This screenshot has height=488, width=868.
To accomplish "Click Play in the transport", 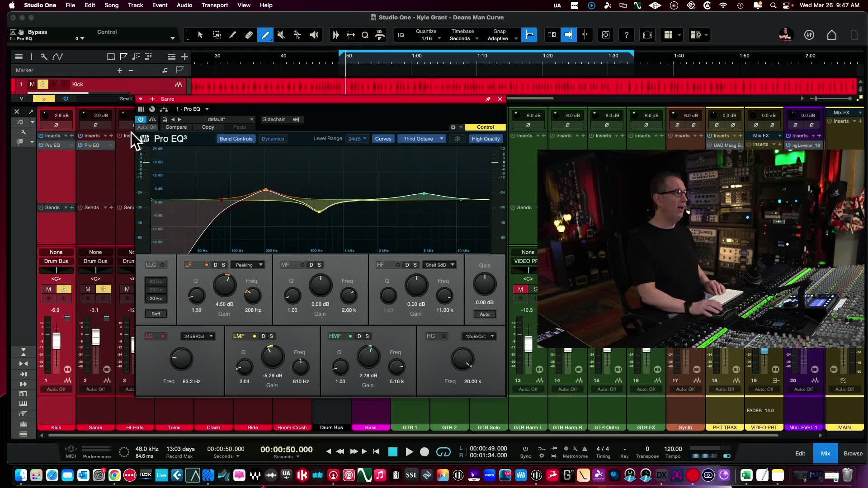I will [x=409, y=452].
